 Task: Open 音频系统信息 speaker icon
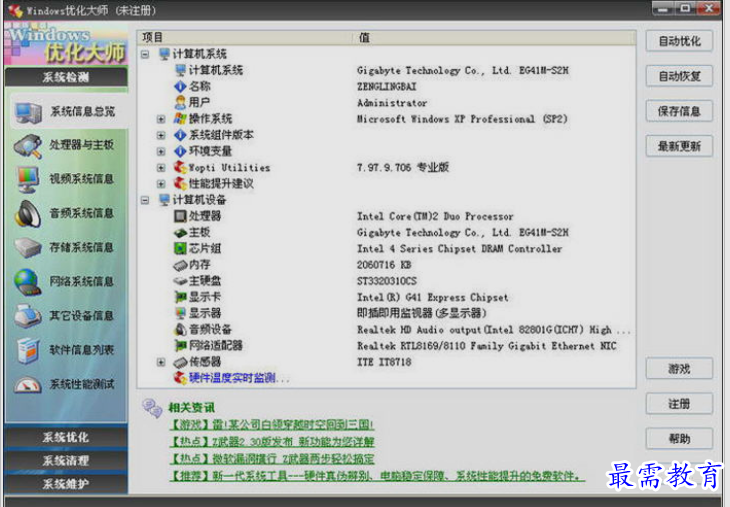tap(28, 214)
